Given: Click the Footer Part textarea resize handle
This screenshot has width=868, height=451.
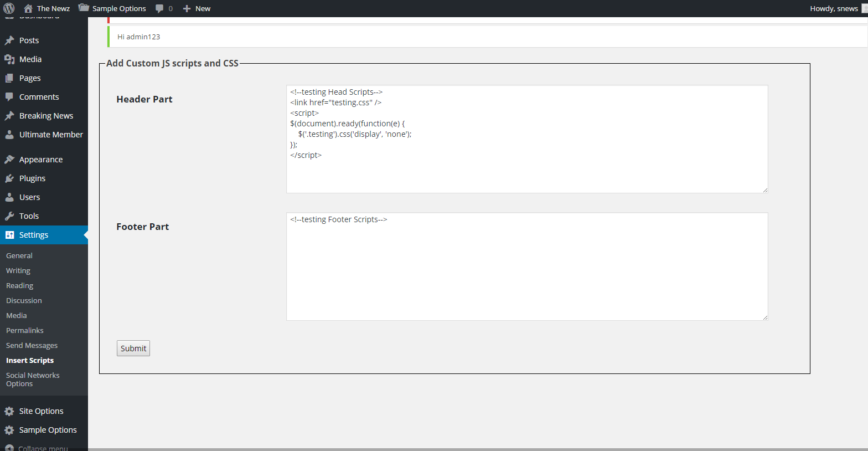Looking at the screenshot, I should (x=765, y=317).
